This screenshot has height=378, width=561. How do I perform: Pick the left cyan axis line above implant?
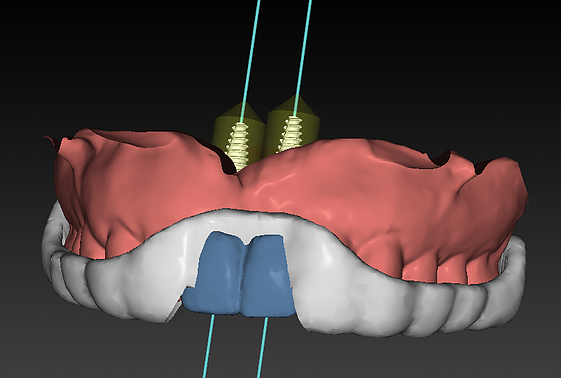[x=250, y=61]
